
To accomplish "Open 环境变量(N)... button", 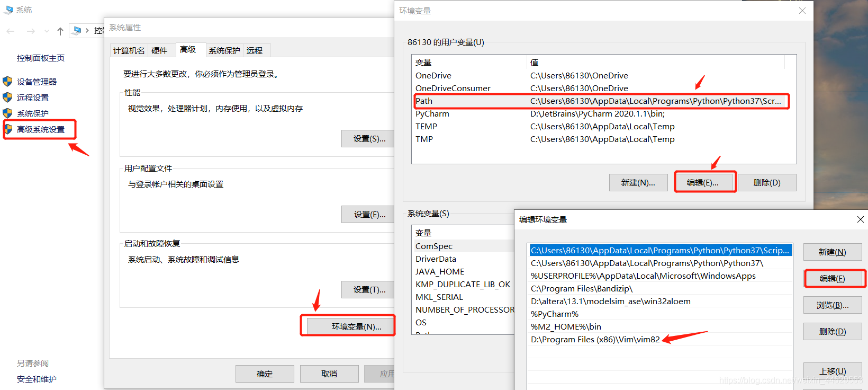I will coord(351,326).
